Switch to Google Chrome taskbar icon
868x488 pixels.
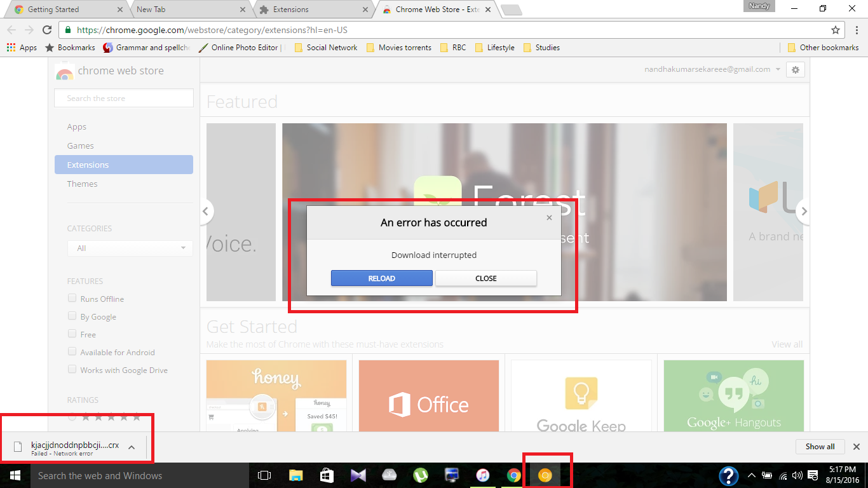tap(514, 475)
